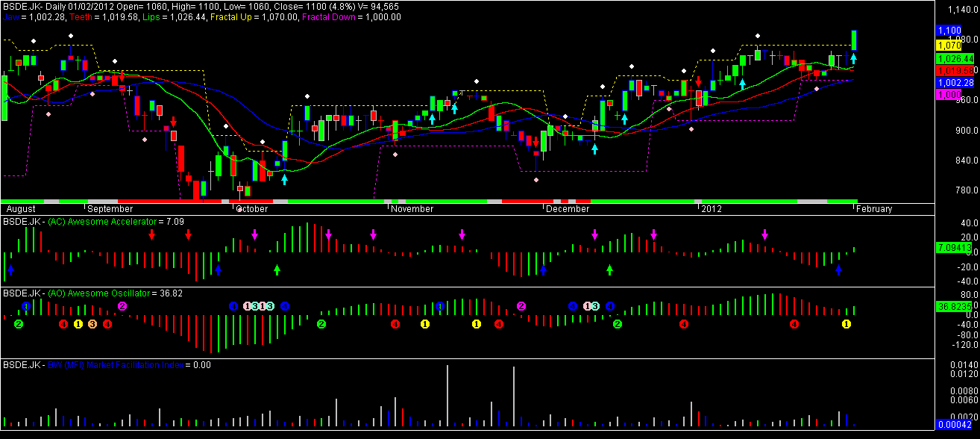This screenshot has width=980, height=439.
Task: Select the 'Lips = 1,026.44' legend label
Action: click(175, 16)
